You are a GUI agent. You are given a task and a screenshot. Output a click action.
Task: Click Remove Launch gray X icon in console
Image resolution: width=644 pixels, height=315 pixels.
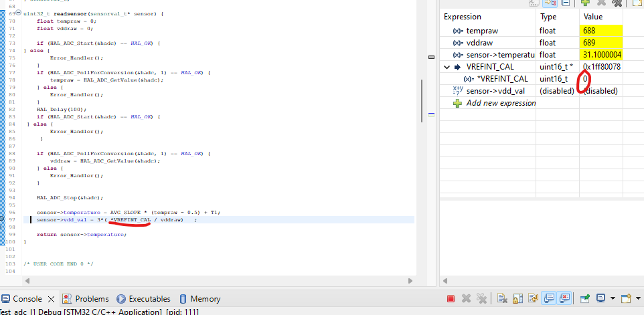coord(466,298)
